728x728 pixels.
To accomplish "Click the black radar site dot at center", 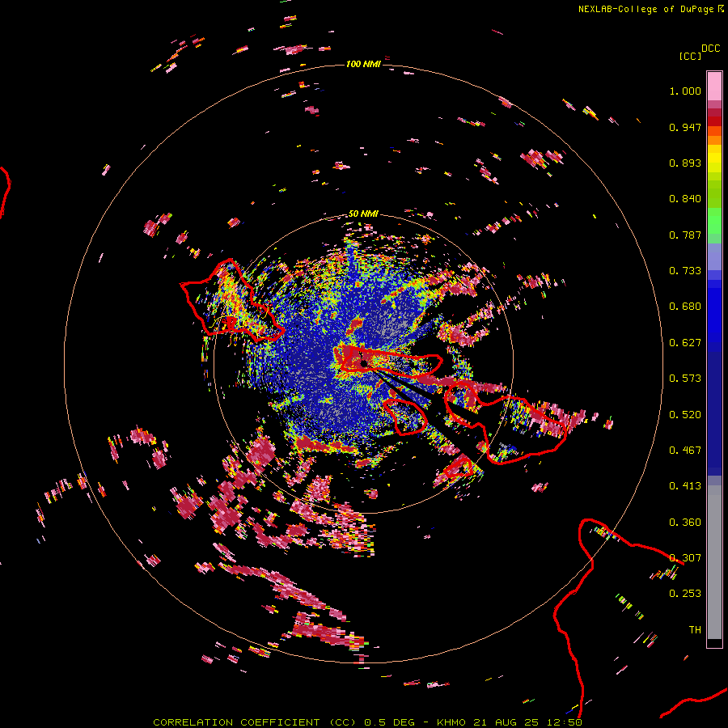I will 364,363.
